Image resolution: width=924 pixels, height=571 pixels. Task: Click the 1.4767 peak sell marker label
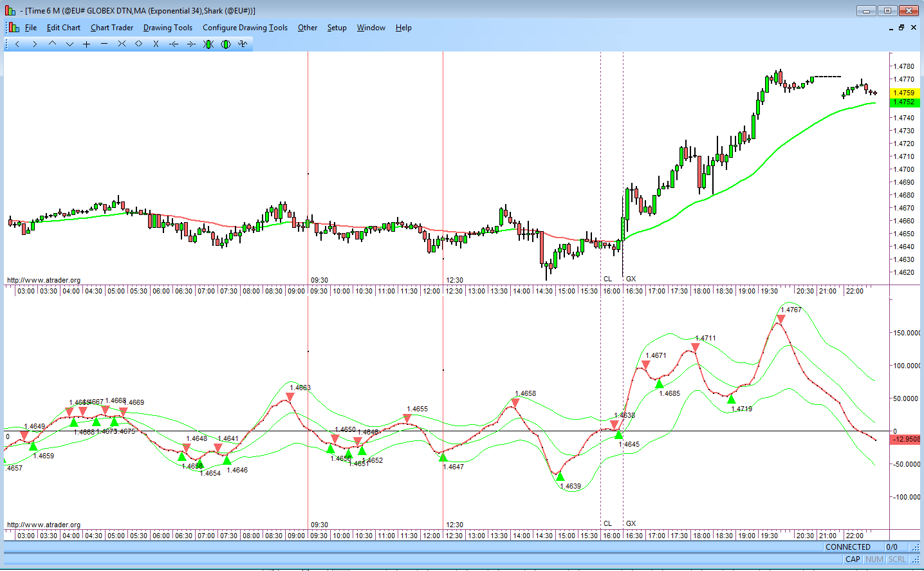[791, 310]
